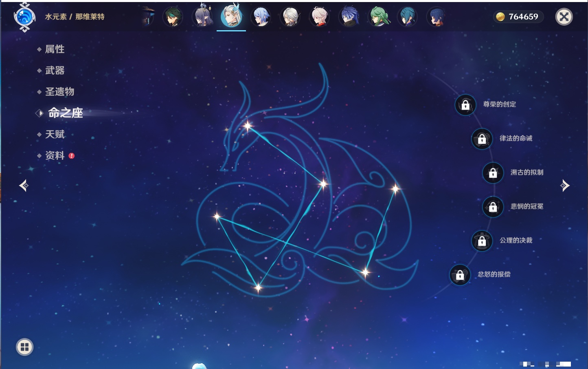
Task: Choose the highlighted 那维莱特 character portrait
Action: (x=231, y=17)
